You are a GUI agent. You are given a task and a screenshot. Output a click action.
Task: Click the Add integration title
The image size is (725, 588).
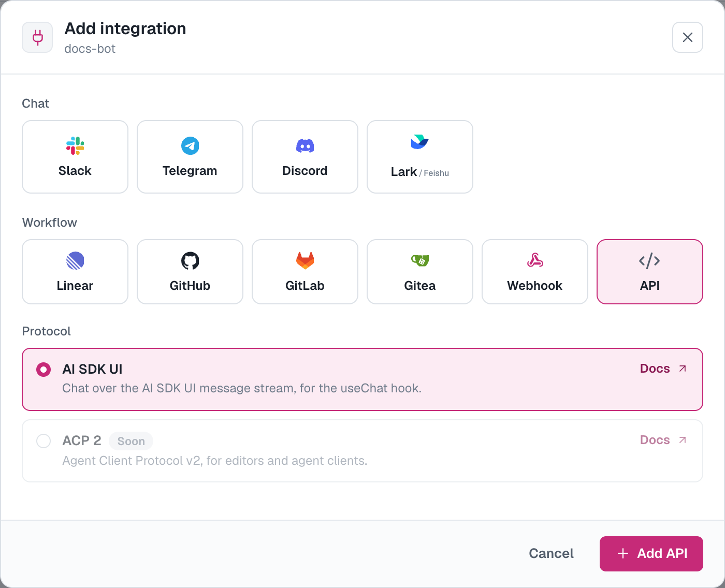[125, 28]
